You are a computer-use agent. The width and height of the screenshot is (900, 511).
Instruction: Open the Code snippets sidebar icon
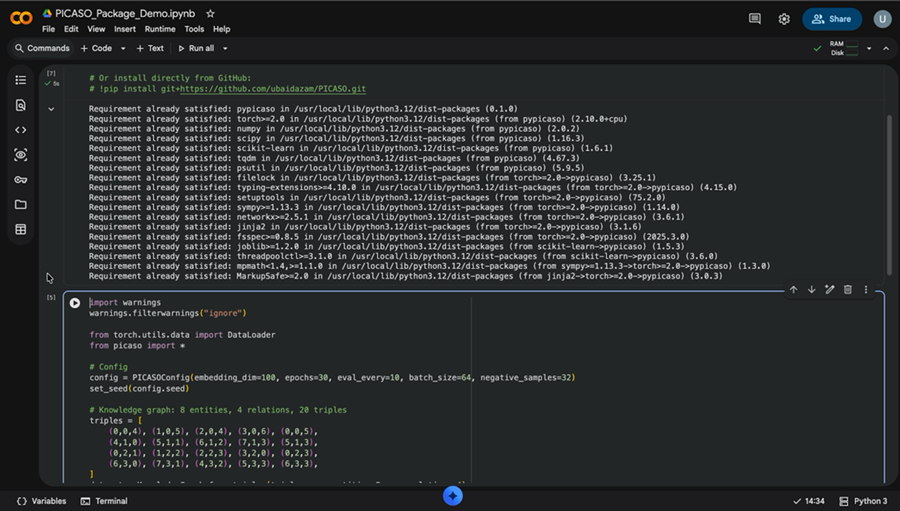(21, 130)
